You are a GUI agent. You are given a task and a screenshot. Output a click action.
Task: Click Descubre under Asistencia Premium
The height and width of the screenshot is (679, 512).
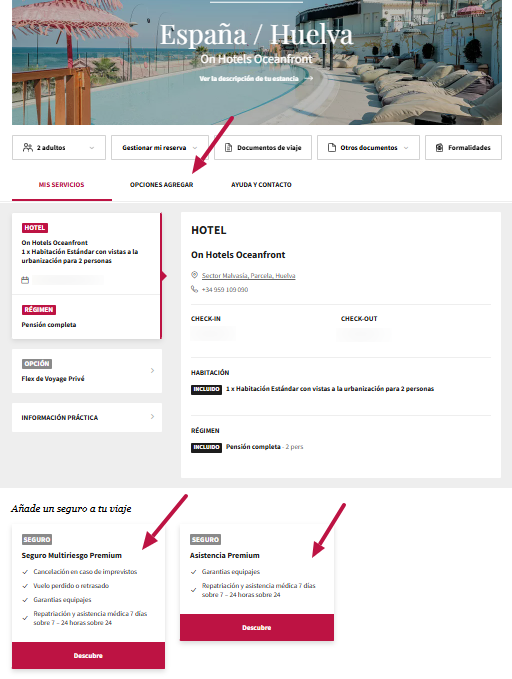(257, 627)
